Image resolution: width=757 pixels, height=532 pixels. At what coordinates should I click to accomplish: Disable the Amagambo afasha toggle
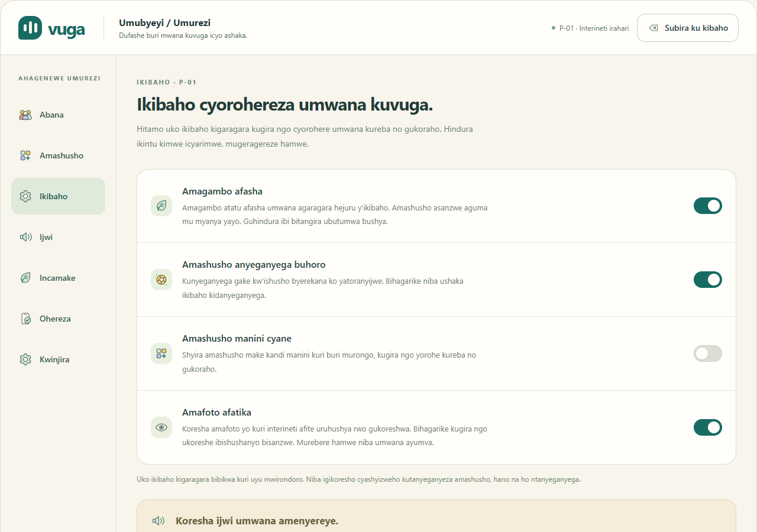[708, 206]
